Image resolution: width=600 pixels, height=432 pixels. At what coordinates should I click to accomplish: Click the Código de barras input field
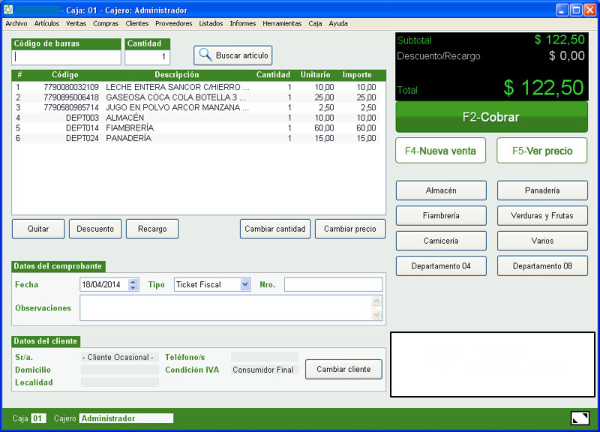[x=65, y=57]
